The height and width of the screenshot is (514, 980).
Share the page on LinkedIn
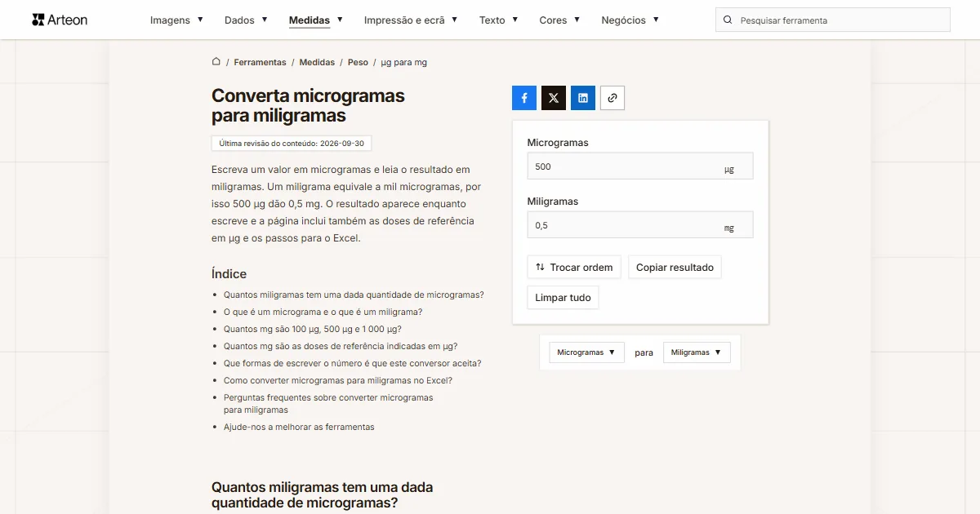point(583,98)
